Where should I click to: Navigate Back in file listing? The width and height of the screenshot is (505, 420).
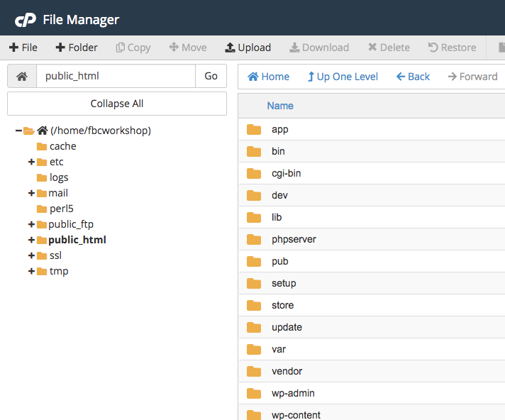point(413,77)
